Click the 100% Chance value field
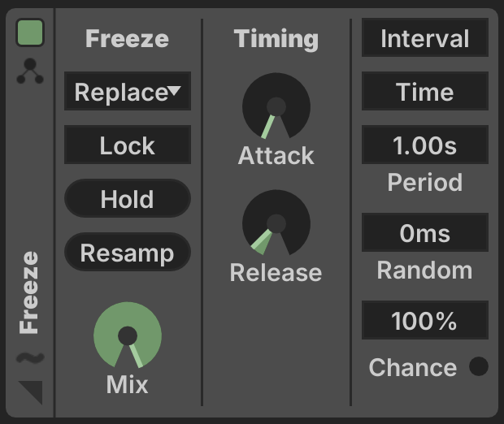This screenshot has width=504, height=424. tap(425, 320)
